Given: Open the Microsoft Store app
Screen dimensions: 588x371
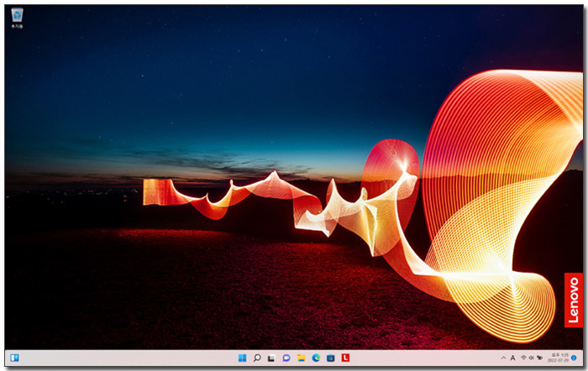Looking at the screenshot, I should (330, 358).
